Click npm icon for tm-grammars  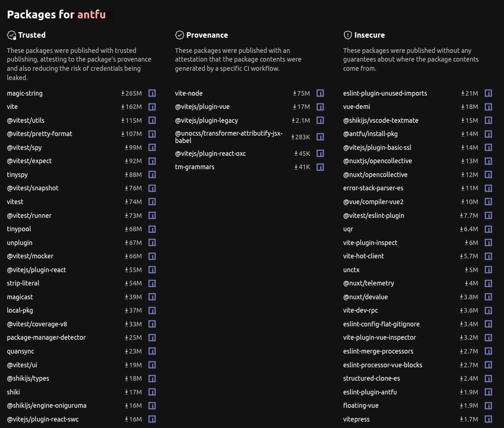click(320, 167)
